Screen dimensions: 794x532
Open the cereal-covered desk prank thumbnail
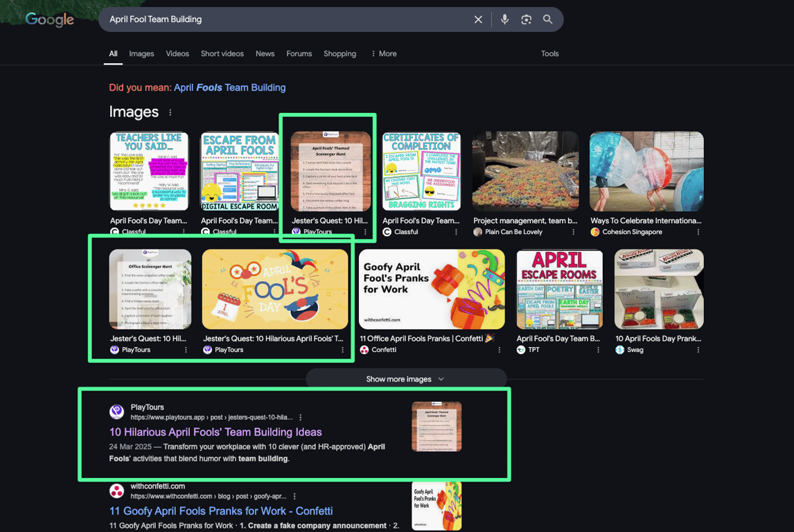click(526, 171)
